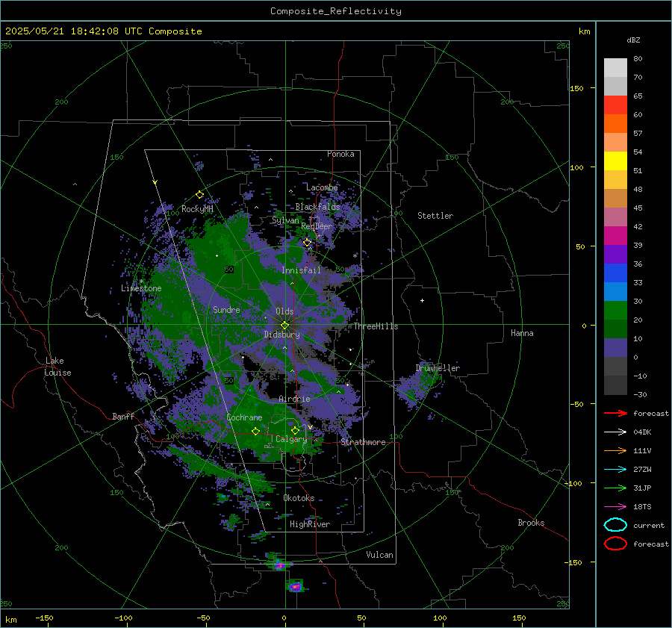Click the Composite_Reflectivity title
This screenshot has height=628, width=672.
point(336,11)
